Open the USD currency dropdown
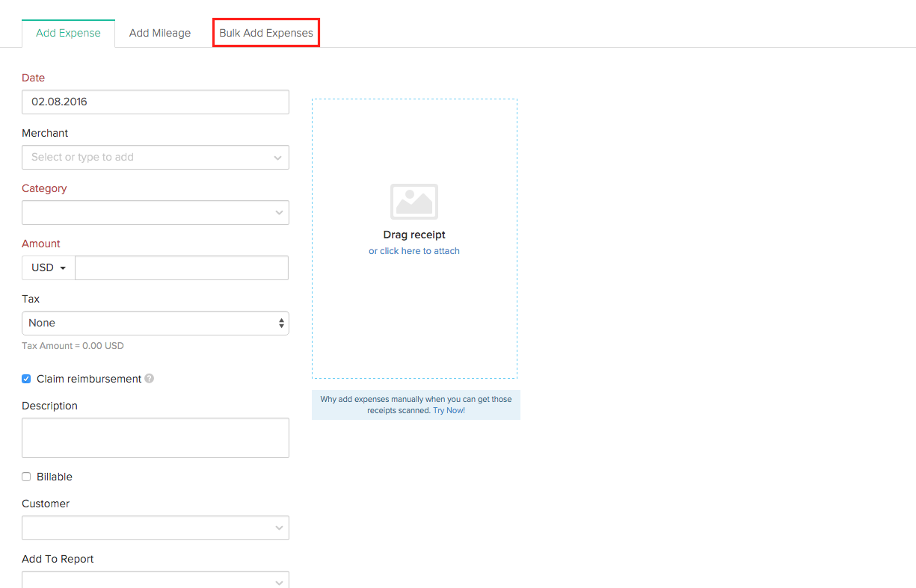Image resolution: width=916 pixels, height=588 pixels. click(47, 267)
